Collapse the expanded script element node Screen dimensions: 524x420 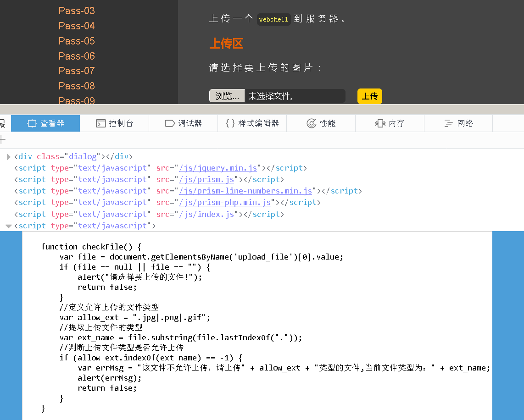(x=8, y=226)
